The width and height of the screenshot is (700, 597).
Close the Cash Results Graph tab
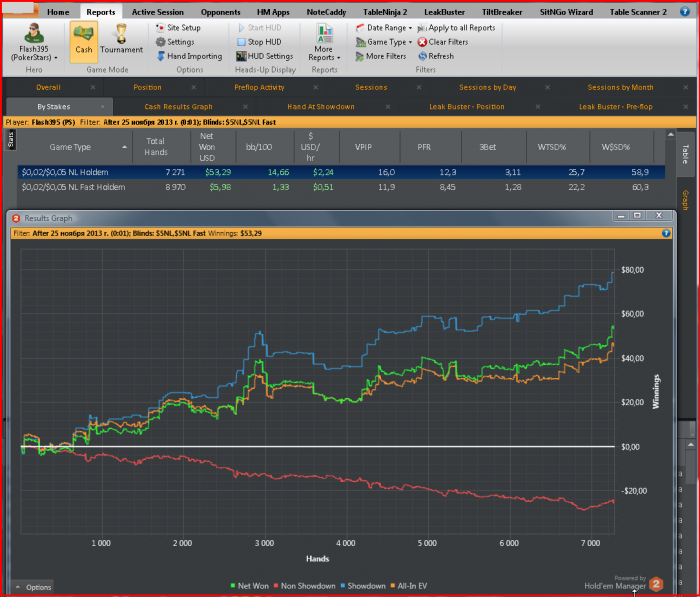(x=245, y=107)
